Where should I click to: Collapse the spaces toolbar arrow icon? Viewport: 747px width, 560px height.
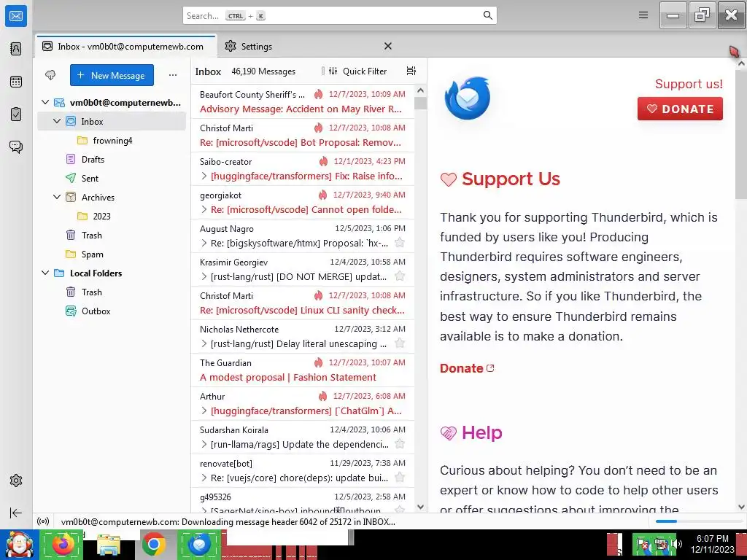point(16,513)
